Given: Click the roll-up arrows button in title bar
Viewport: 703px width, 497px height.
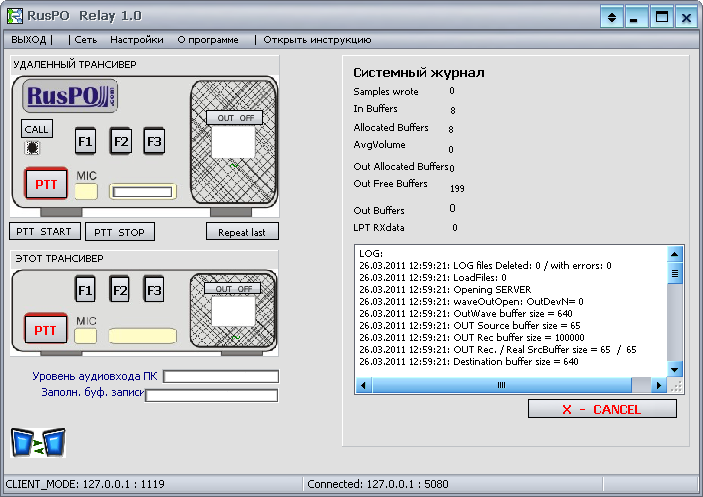Looking at the screenshot, I should point(612,17).
